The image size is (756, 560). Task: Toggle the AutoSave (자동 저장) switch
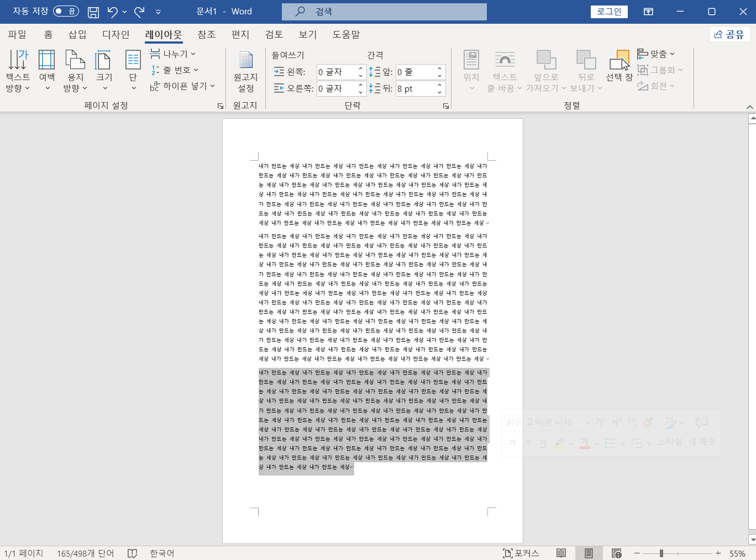(66, 11)
